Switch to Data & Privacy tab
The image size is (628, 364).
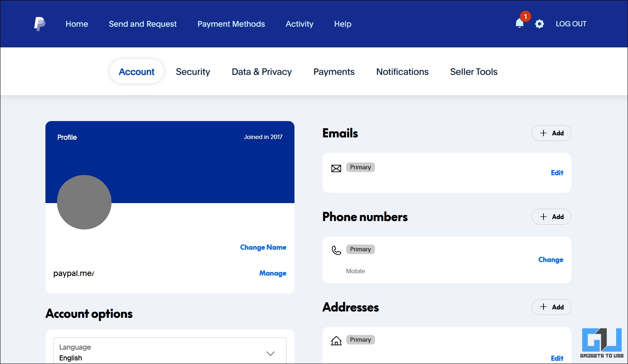pos(262,72)
